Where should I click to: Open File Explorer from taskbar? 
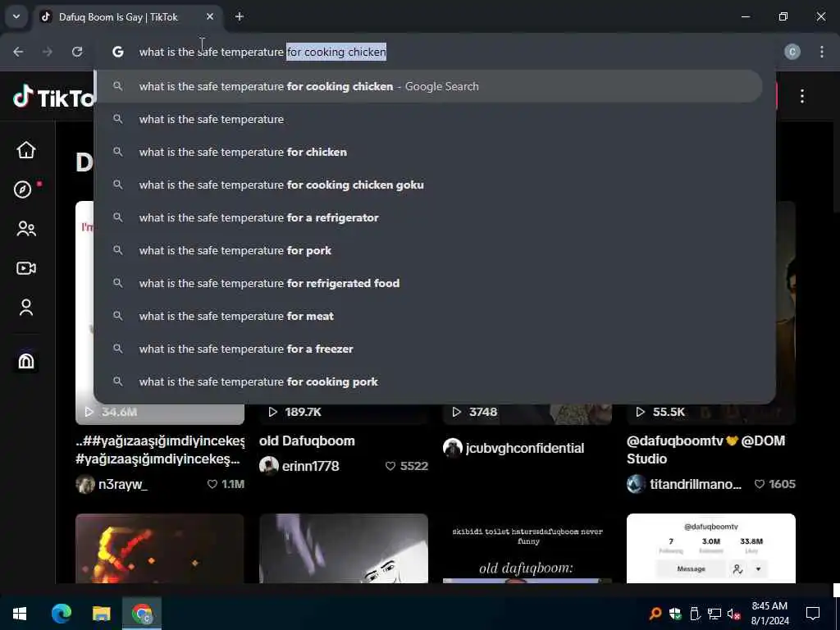click(101, 614)
